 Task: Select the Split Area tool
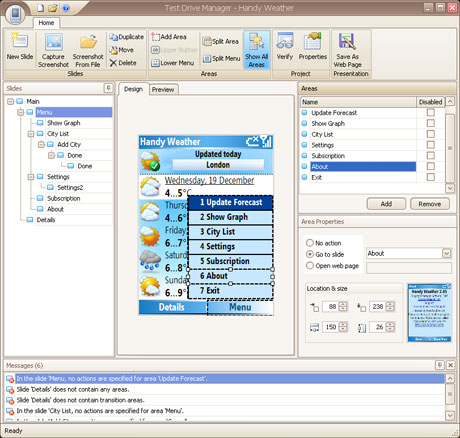pos(221,42)
